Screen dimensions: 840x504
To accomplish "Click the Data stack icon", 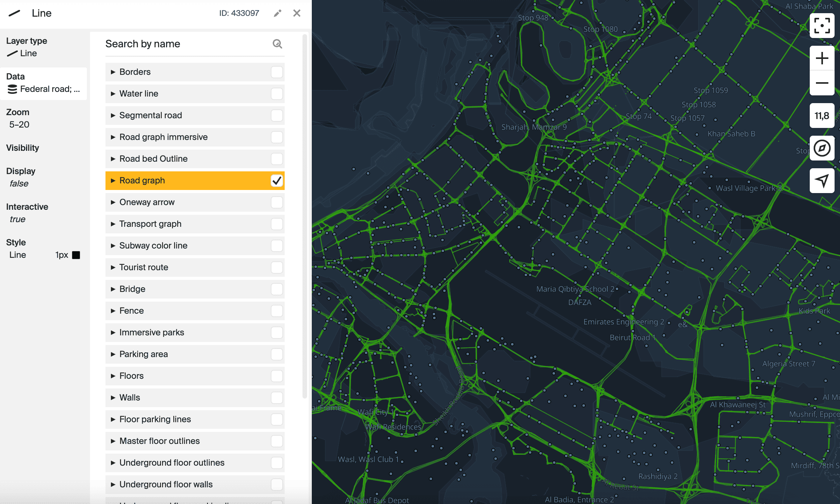I will [12, 89].
